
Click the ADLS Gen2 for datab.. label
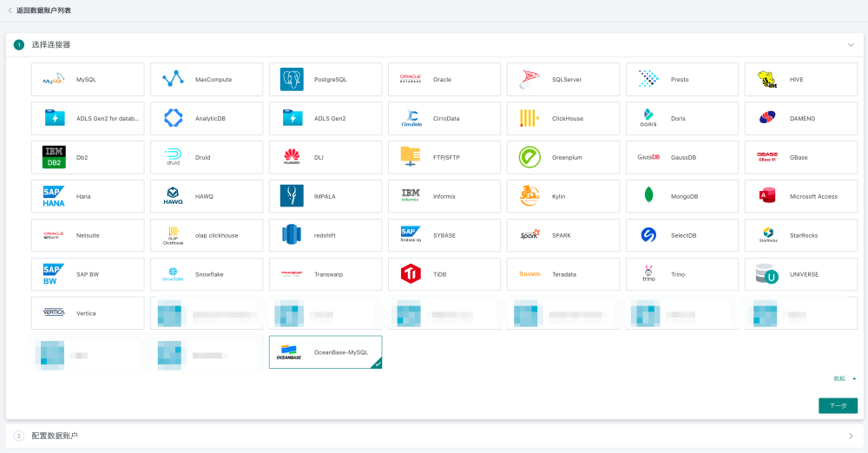pos(108,119)
